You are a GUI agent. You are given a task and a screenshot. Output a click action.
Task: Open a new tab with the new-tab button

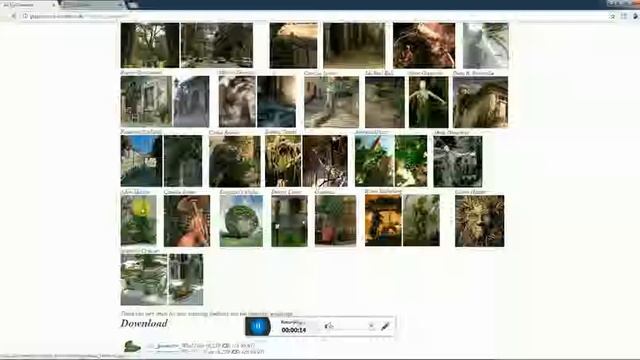pos(133,5)
